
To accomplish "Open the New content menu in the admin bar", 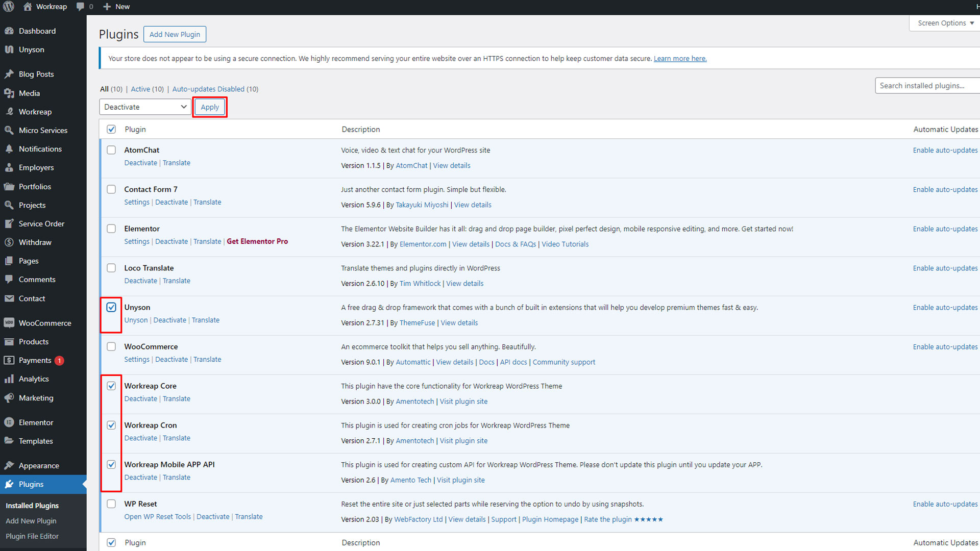I will coord(117,7).
